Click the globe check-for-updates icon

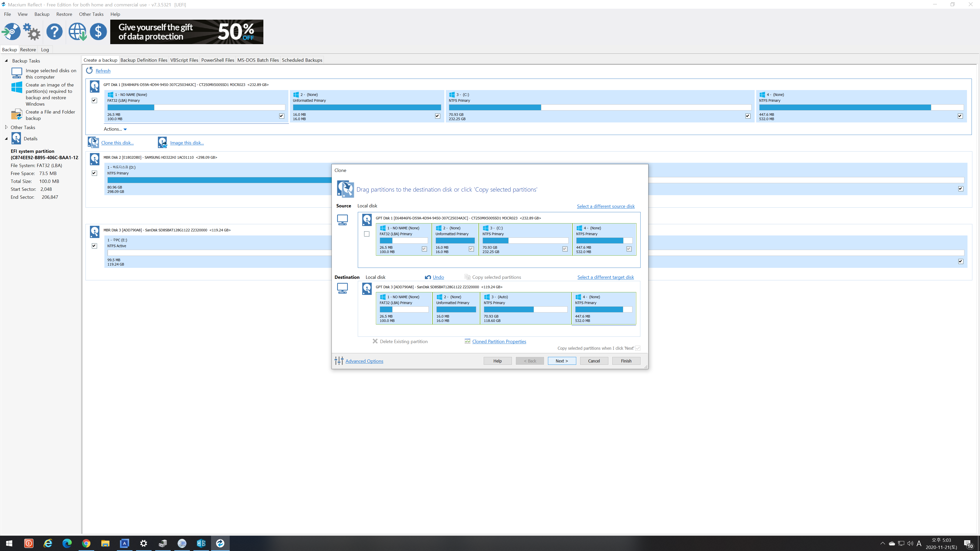(77, 32)
